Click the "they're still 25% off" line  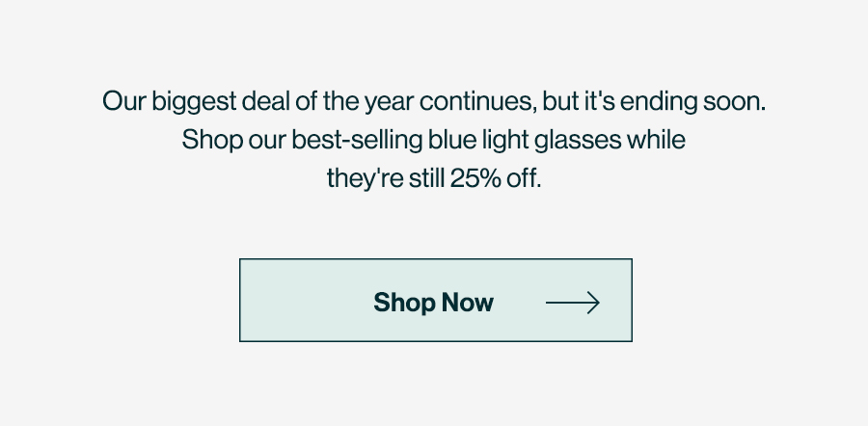coord(433,178)
